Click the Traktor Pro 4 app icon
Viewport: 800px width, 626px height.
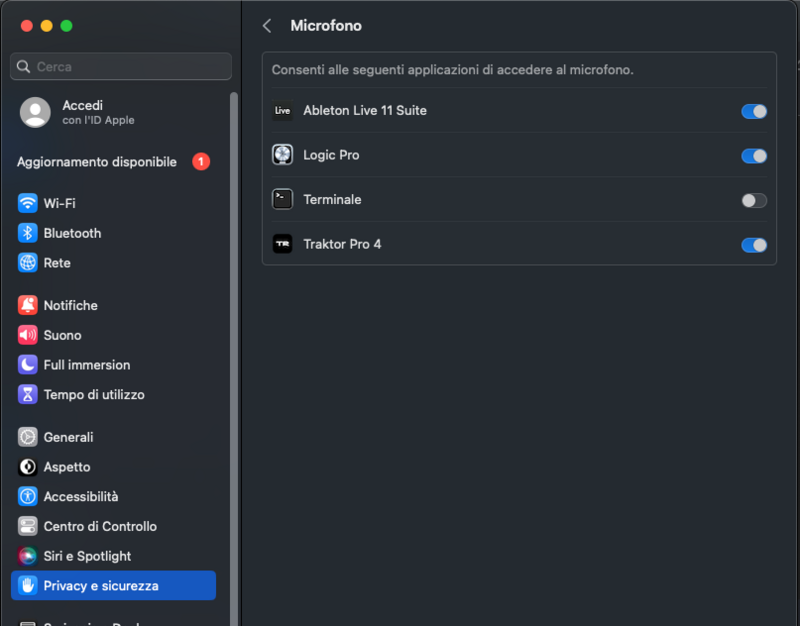[x=282, y=244]
